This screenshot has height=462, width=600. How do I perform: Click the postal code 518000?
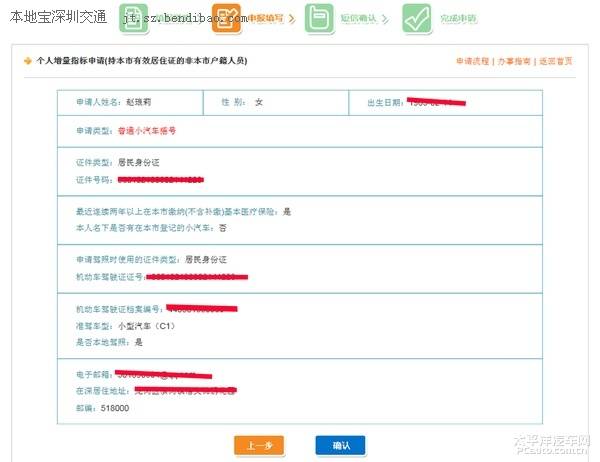(115, 408)
